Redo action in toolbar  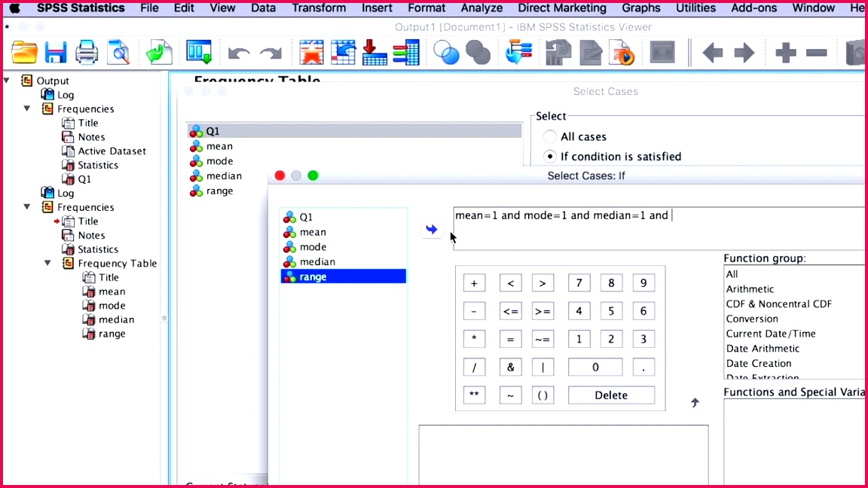point(270,53)
